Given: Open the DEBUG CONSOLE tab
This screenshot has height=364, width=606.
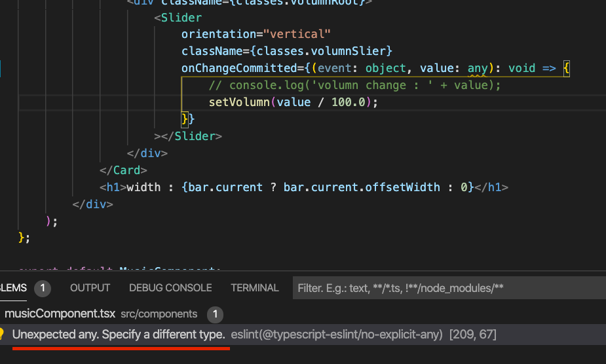Looking at the screenshot, I should tap(170, 288).
